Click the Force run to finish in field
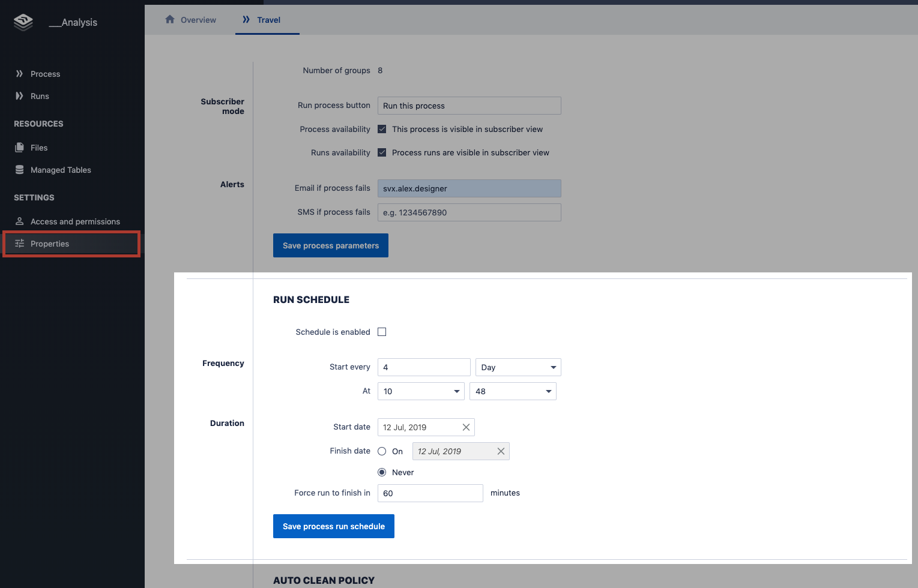This screenshot has height=588, width=918. [x=430, y=493]
